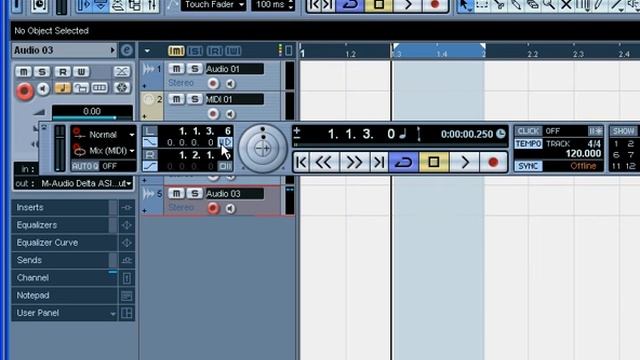The image size is (640, 360).
Task: Click the User Panel section icon
Action: pyautogui.click(x=127, y=313)
